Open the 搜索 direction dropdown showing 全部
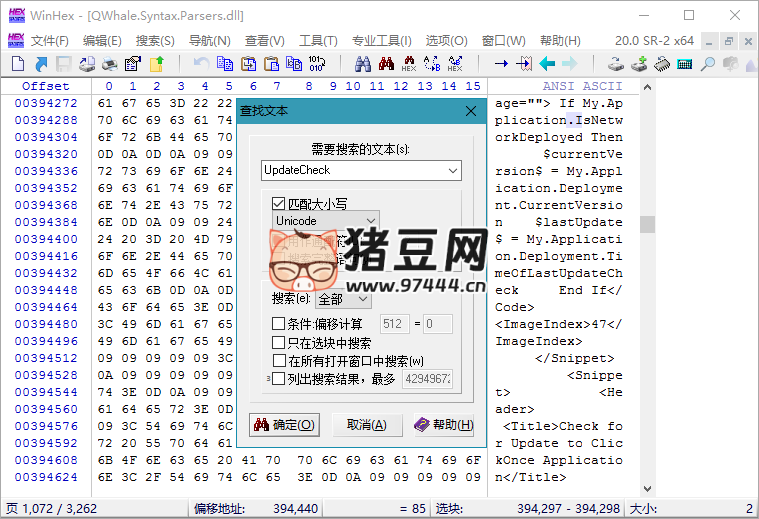Image resolution: width=759 pixels, height=519 pixels. tap(344, 299)
